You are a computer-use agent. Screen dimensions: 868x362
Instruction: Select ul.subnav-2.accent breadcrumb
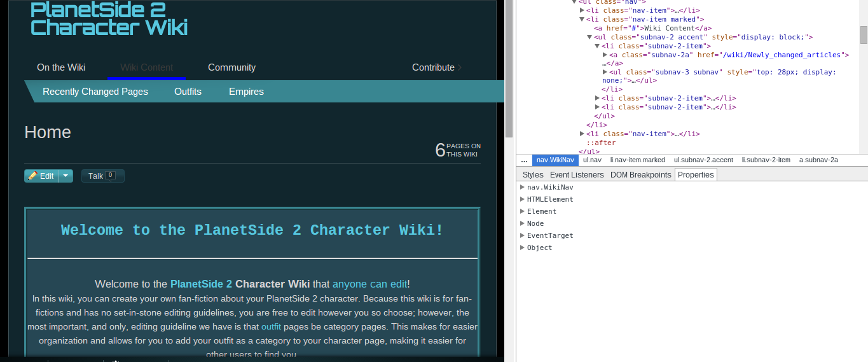click(703, 160)
